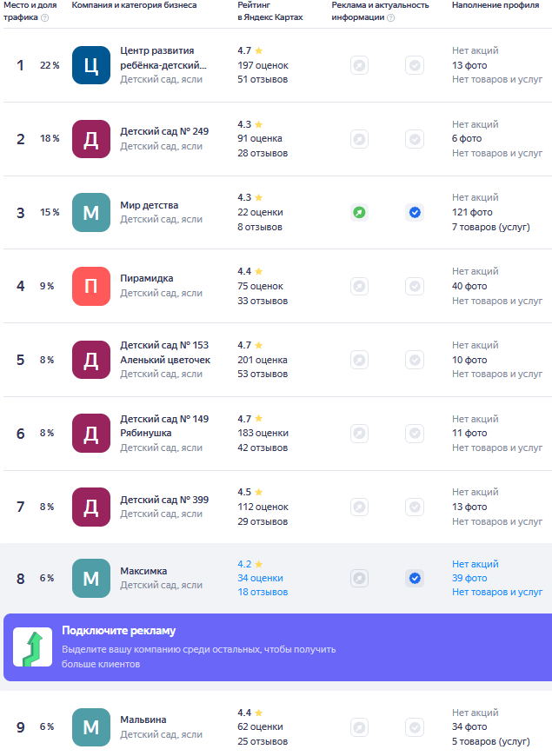Click '40 фото' in Пирамидка row

tap(469, 287)
